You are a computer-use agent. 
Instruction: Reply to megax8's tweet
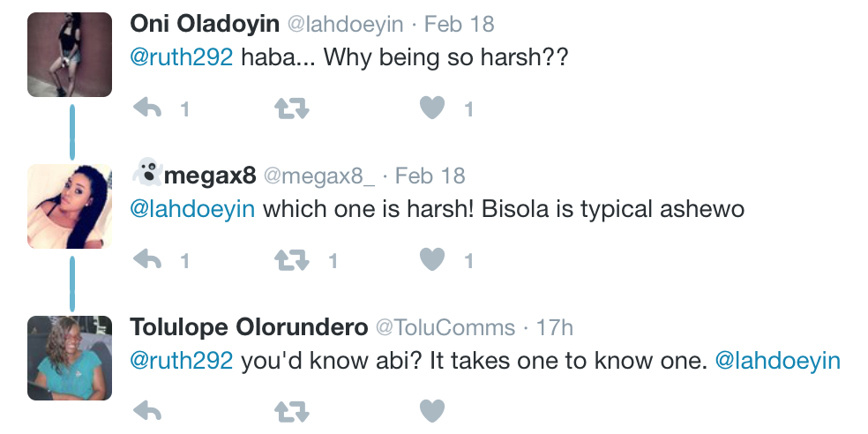147,259
